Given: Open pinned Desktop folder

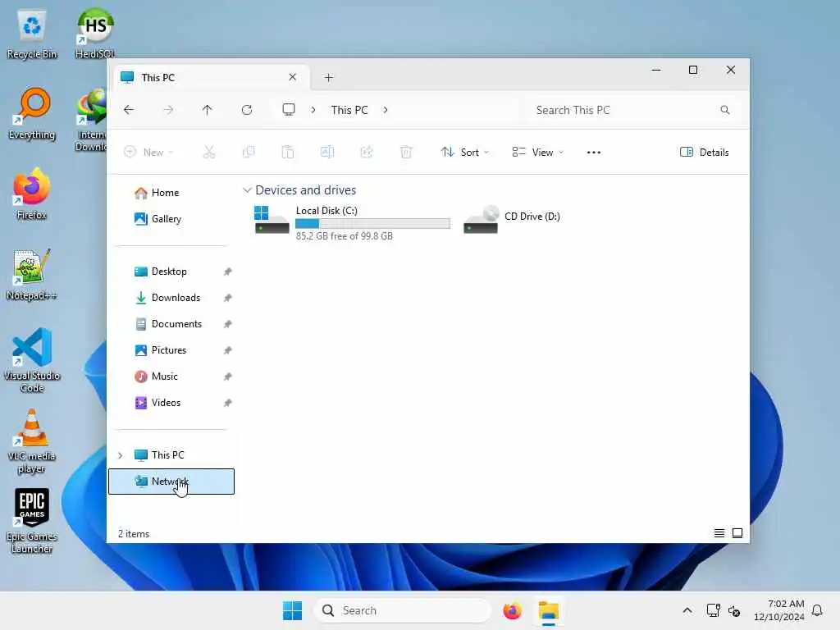Looking at the screenshot, I should (x=169, y=271).
